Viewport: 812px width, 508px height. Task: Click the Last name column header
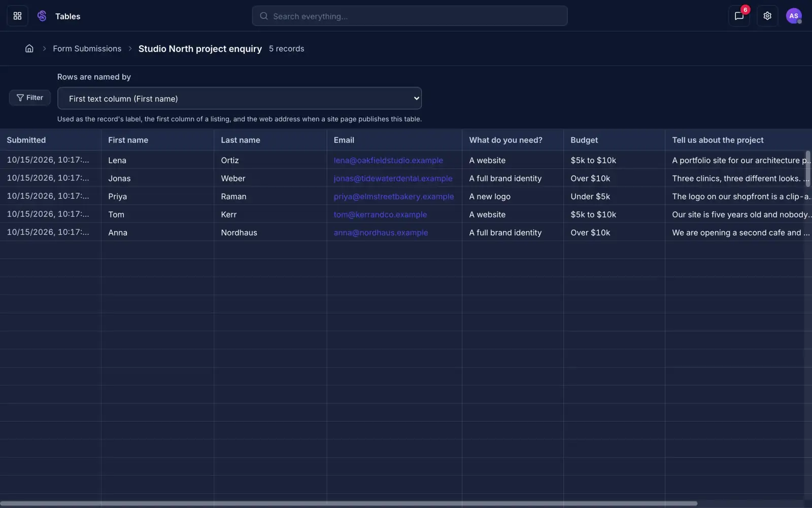[270, 140]
